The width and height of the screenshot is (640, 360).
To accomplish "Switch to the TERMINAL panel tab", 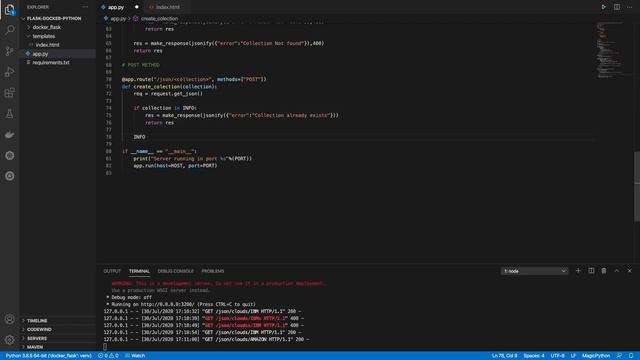I will 139,271.
